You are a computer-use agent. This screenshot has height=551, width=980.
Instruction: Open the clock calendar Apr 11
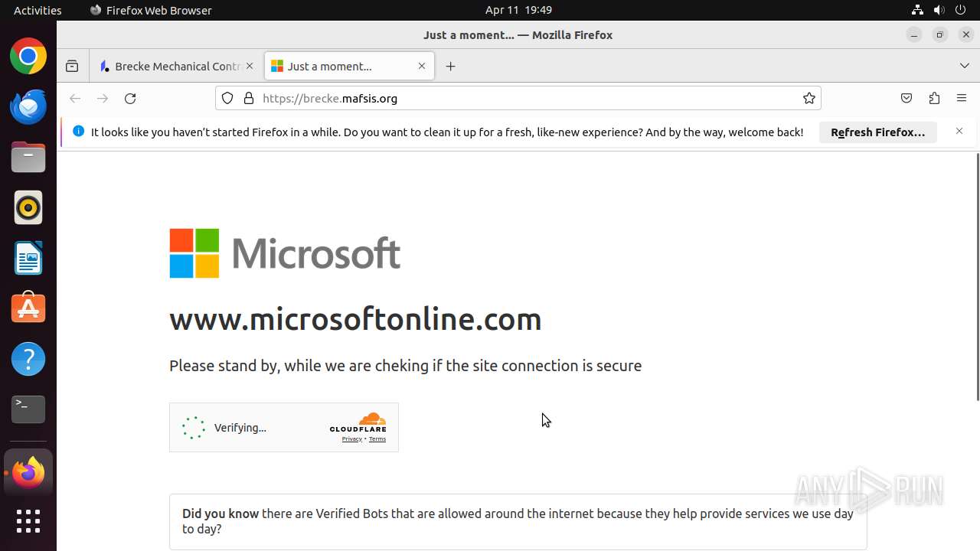[518, 10]
